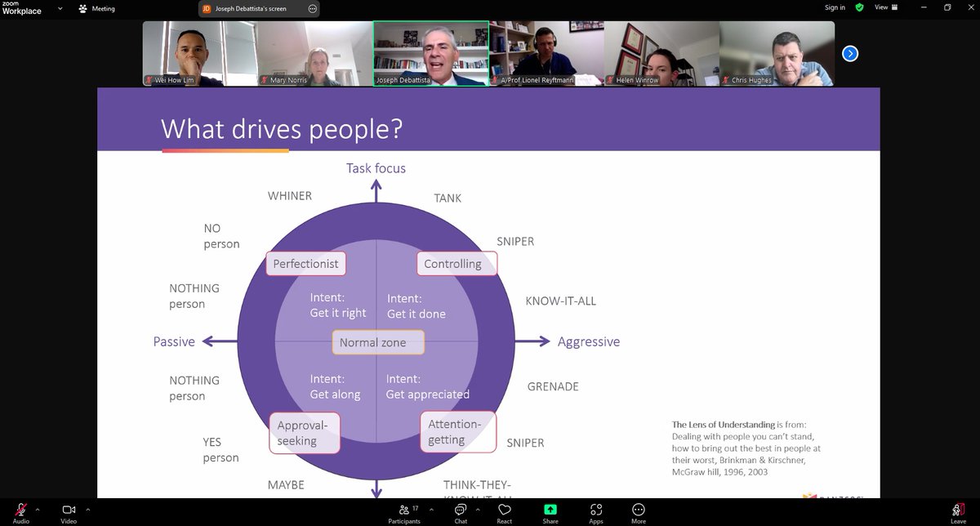Screen dimensions: 980x526
Task: Open screen share options ellipsis icon
Action: (x=313, y=8)
